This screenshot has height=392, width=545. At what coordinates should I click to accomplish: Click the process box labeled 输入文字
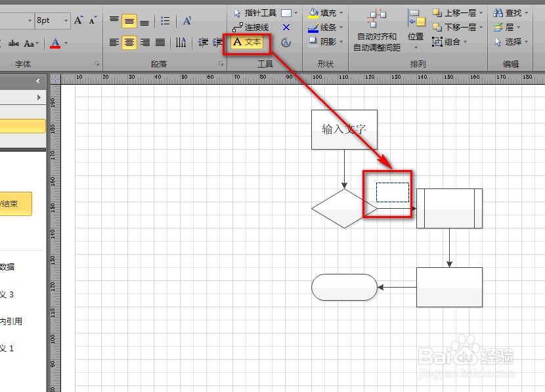[x=344, y=129]
